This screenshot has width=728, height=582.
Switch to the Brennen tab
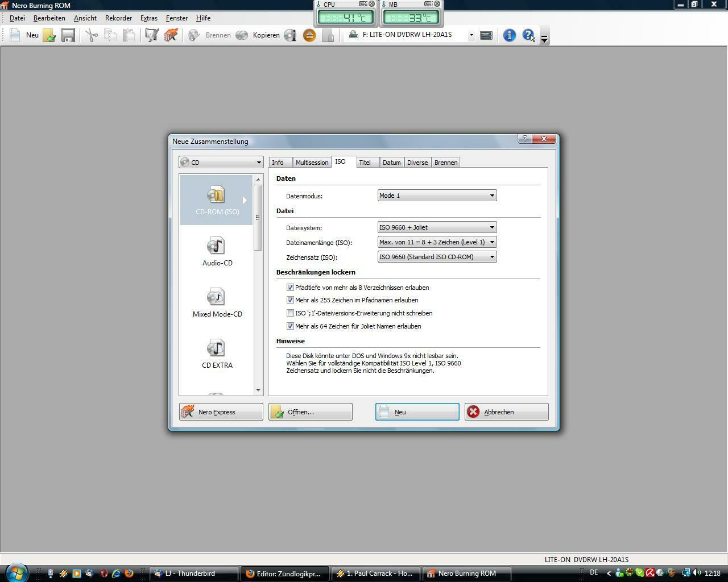[446, 163]
